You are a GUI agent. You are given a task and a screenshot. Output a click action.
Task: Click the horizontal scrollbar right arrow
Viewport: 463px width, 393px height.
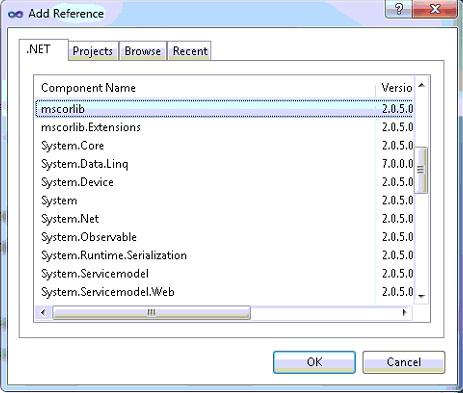[405, 312]
